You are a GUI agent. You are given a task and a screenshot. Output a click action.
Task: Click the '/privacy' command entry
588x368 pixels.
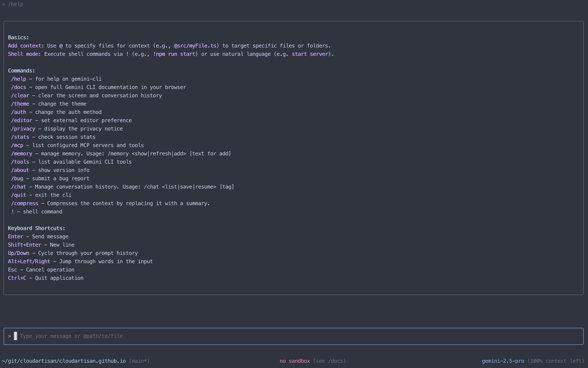67,129
